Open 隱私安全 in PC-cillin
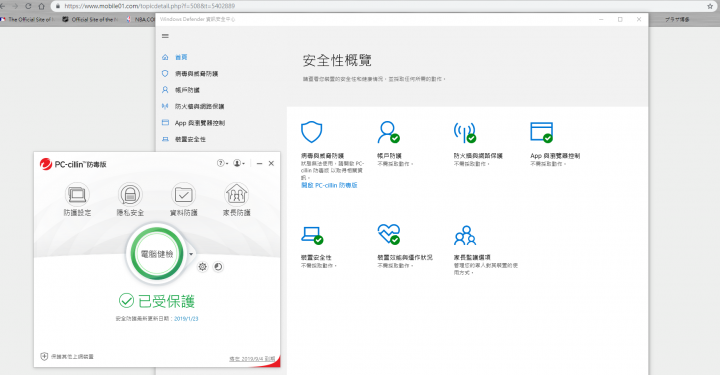Image resolution: width=720 pixels, height=375 pixels. click(x=130, y=199)
